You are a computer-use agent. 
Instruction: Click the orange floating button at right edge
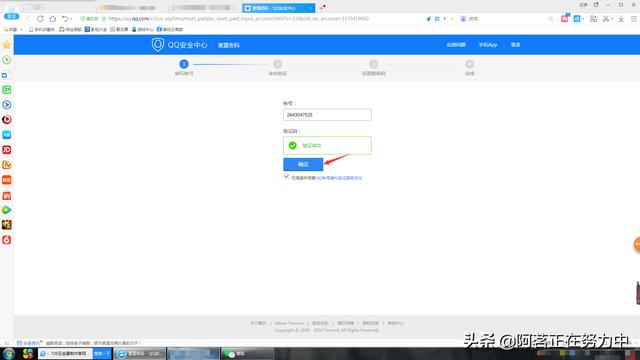(x=637, y=244)
